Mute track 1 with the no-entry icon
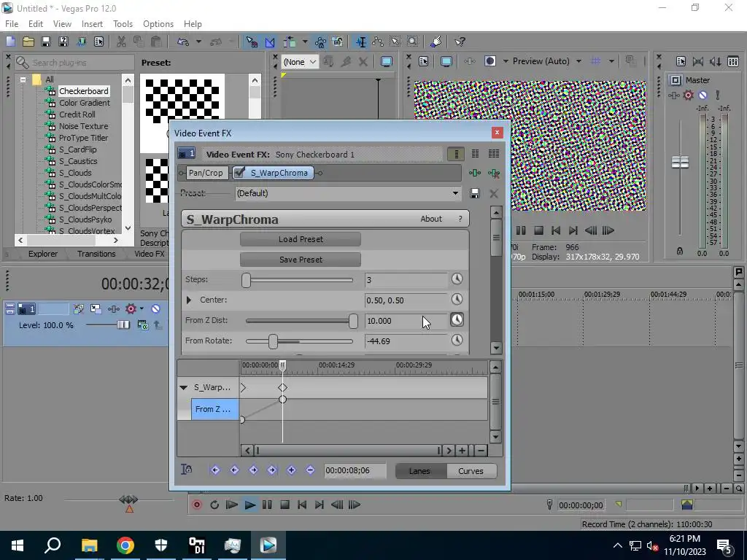Viewport: 747px width, 560px height. tap(155, 309)
